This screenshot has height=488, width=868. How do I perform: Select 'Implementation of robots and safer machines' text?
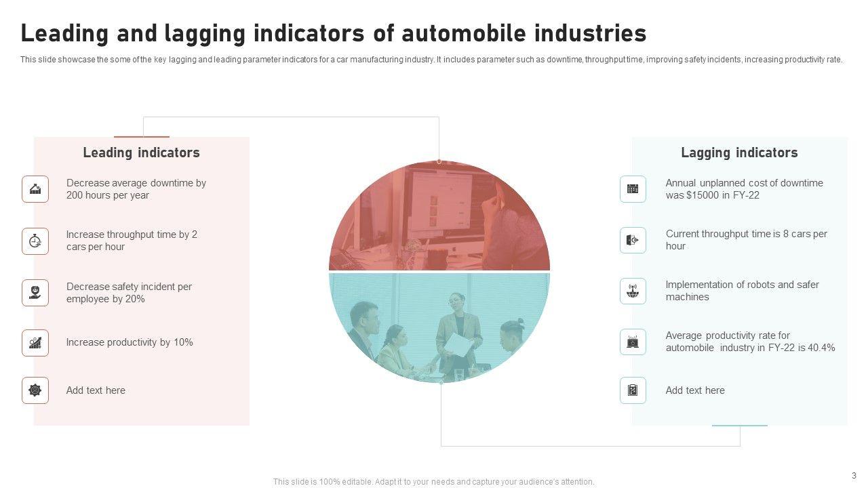point(742,291)
